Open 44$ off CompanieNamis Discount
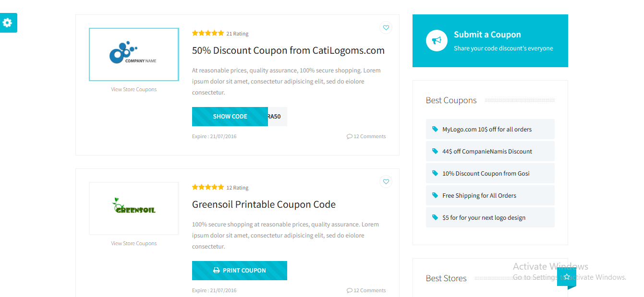This screenshot has width=644, height=297. pyautogui.click(x=487, y=151)
